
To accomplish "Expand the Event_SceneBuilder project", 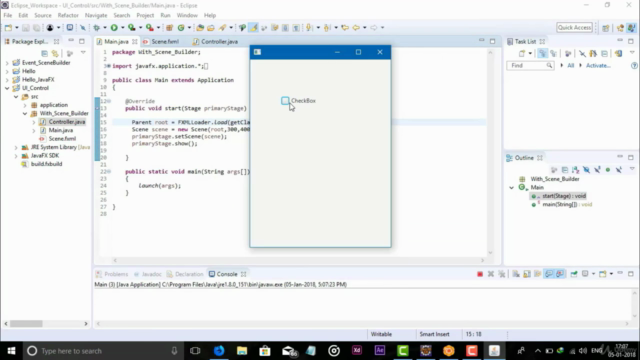I will (7, 63).
